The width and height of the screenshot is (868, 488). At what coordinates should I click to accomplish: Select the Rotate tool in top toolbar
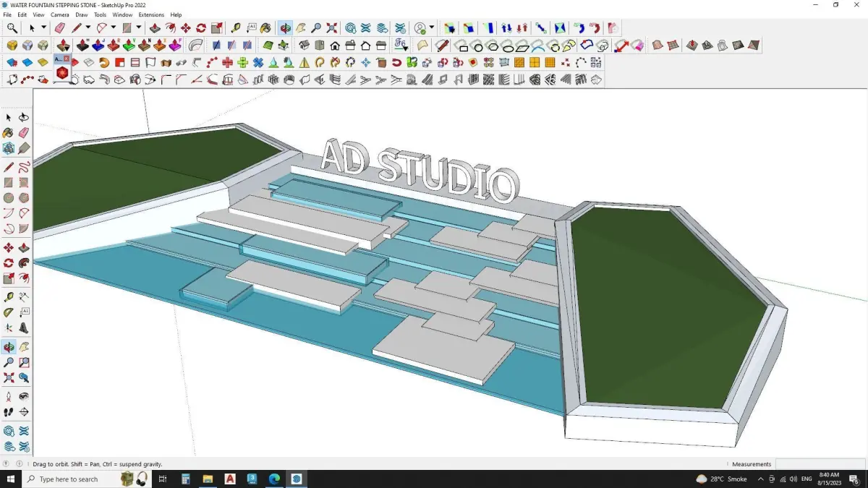tap(201, 28)
